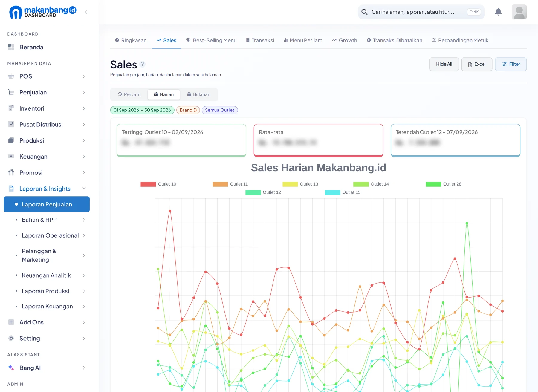The width and height of the screenshot is (538, 392).
Task: Open the Growth tab
Action: tap(344, 40)
